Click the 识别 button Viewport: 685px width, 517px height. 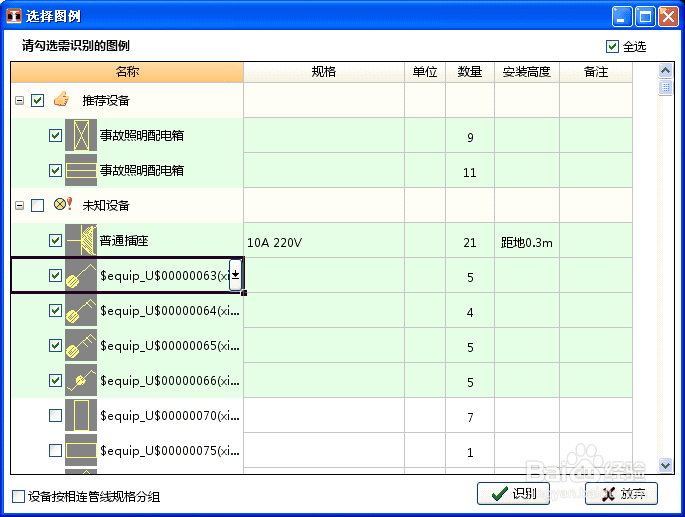pyautogui.click(x=513, y=494)
